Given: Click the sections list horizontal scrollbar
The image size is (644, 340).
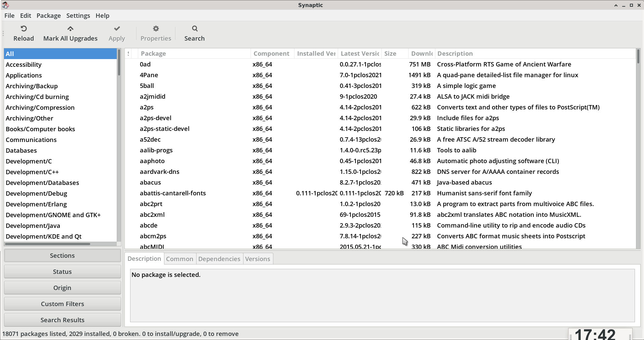Looking at the screenshot, I should point(48,244).
